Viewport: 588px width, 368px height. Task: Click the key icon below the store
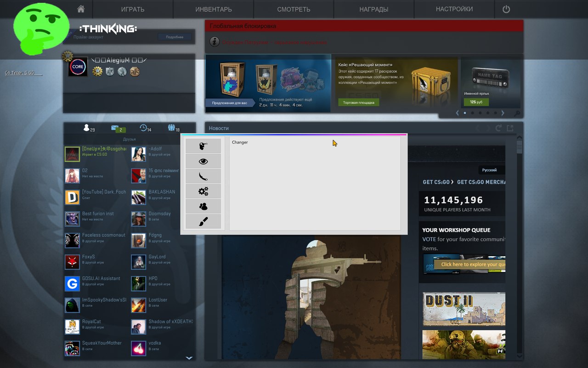(x=517, y=114)
